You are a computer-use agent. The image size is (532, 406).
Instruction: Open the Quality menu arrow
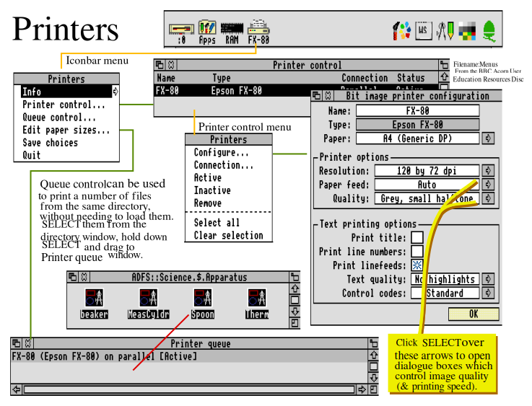coord(488,198)
